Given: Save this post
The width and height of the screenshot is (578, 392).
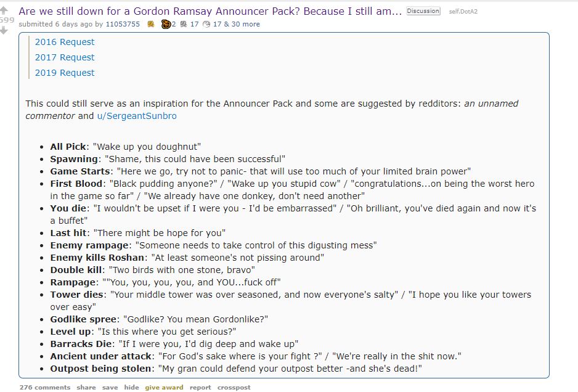Looking at the screenshot, I should [x=110, y=387].
